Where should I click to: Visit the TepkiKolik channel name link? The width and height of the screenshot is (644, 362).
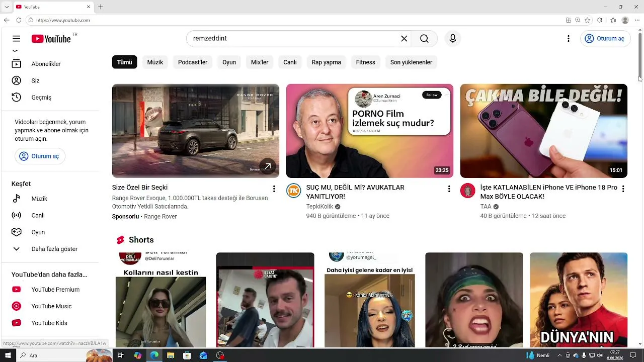coord(320,207)
